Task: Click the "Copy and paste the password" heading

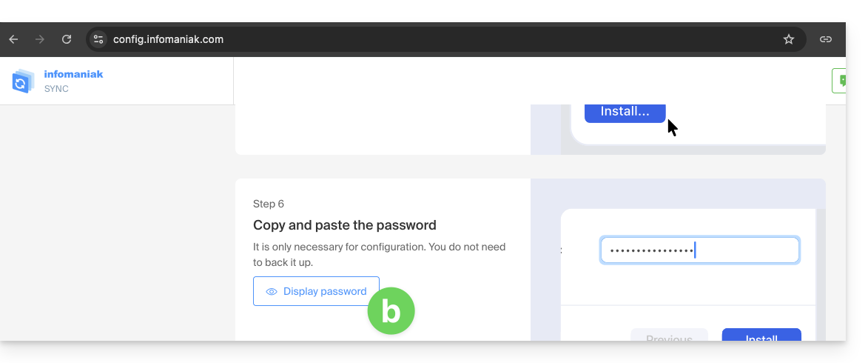Action: [345, 225]
